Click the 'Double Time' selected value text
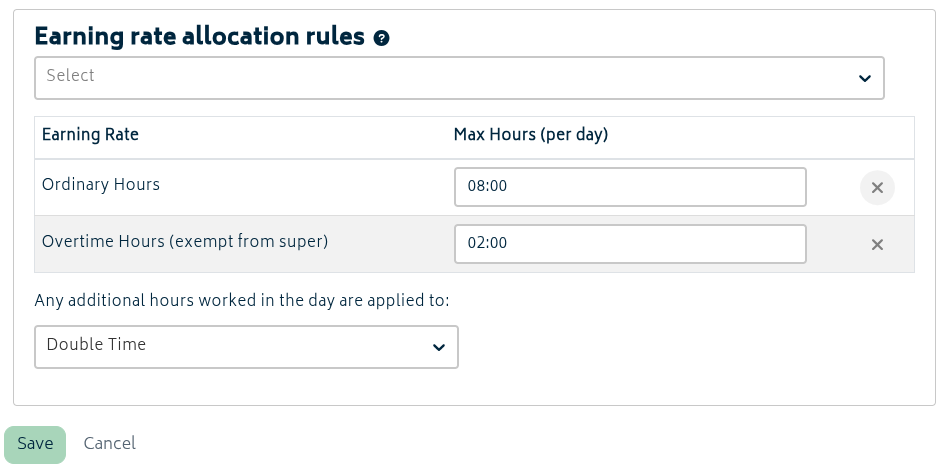This screenshot has width=937, height=468. [96, 344]
